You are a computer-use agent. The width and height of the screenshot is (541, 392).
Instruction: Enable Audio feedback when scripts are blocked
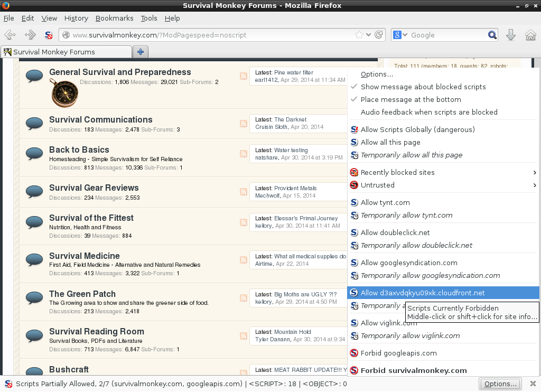tap(443, 112)
